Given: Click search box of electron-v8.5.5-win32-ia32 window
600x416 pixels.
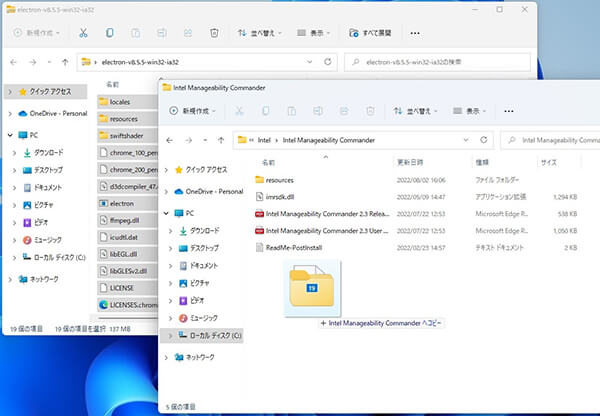Looking at the screenshot, I should (x=437, y=62).
